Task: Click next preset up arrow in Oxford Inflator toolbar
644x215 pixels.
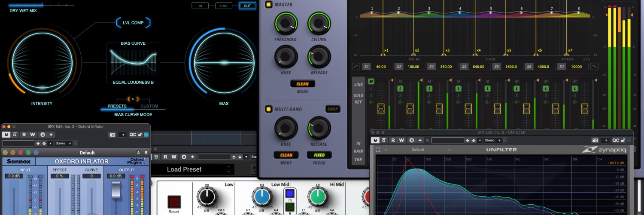Action: coord(38,143)
